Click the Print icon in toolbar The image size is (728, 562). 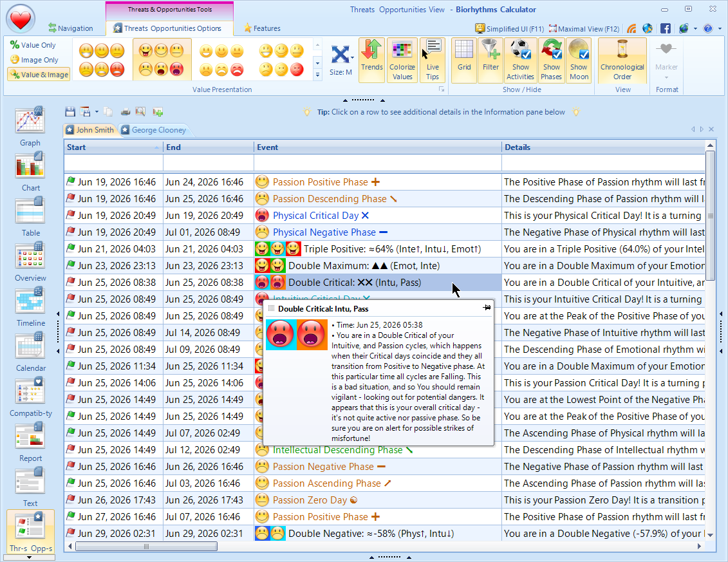(x=126, y=112)
